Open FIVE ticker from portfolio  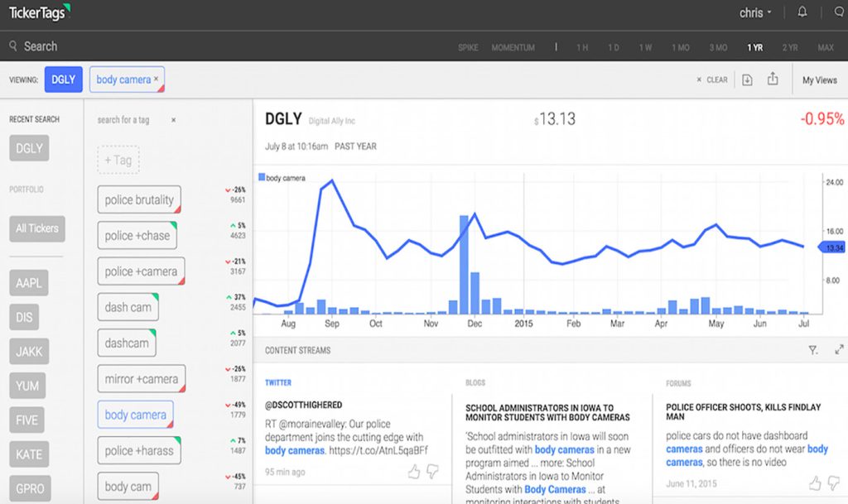coord(27,420)
